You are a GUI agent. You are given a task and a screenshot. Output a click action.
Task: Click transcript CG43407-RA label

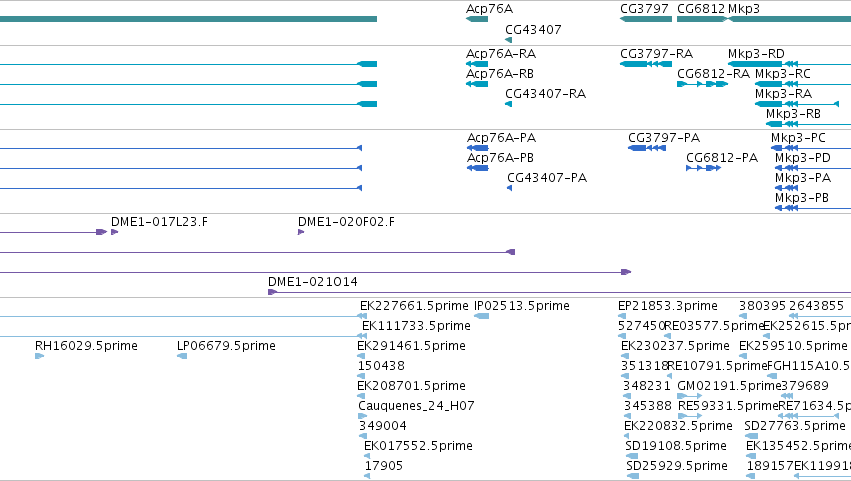coord(545,94)
